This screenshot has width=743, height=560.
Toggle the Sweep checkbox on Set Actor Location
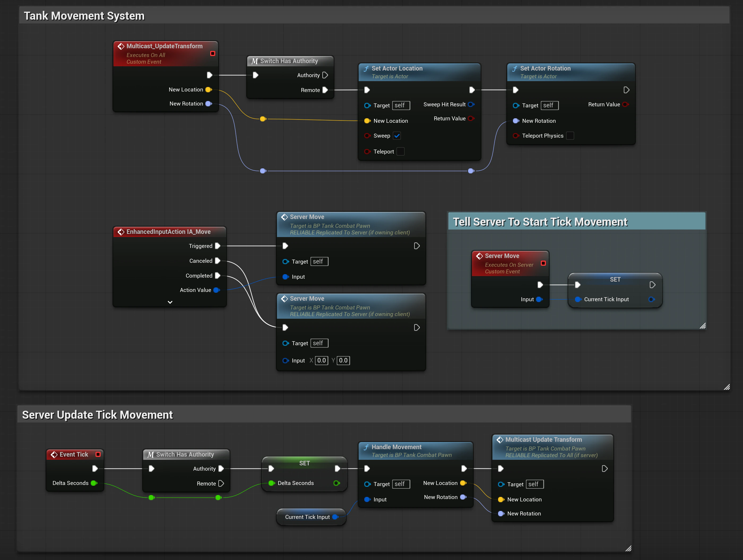tap(397, 136)
